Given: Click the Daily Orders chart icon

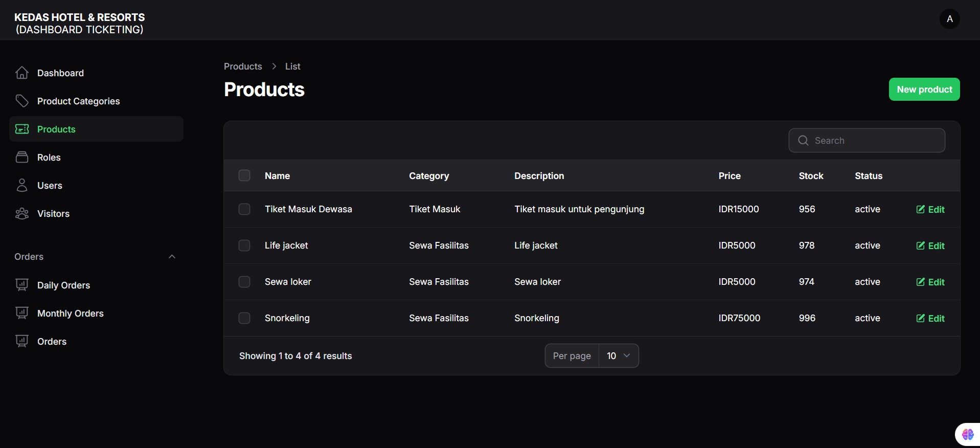Looking at the screenshot, I should pos(22,285).
